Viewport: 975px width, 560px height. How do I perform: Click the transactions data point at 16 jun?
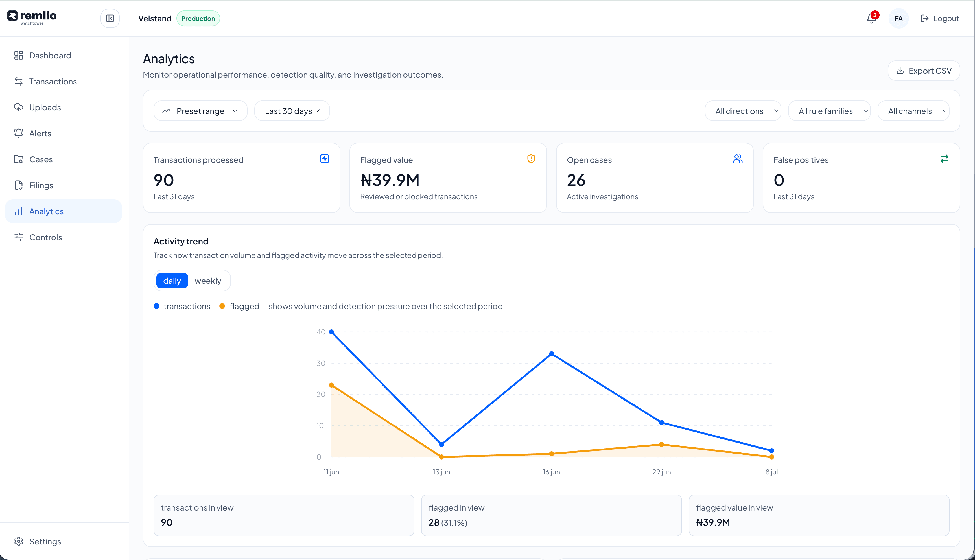(552, 354)
